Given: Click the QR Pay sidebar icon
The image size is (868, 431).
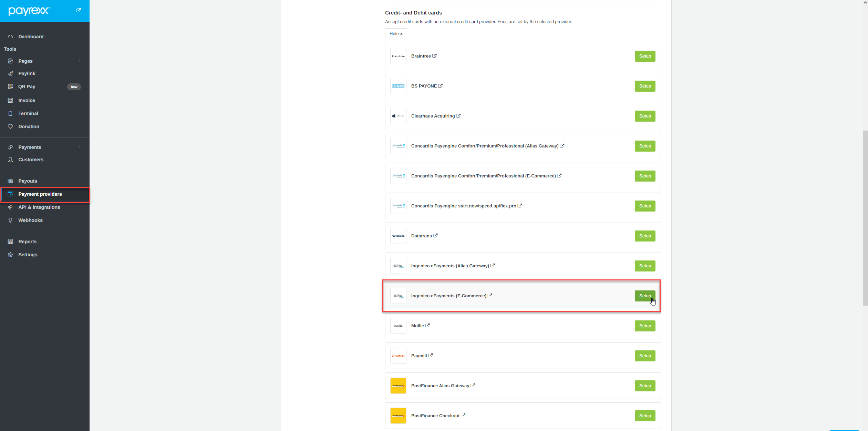Looking at the screenshot, I should 10,86.
